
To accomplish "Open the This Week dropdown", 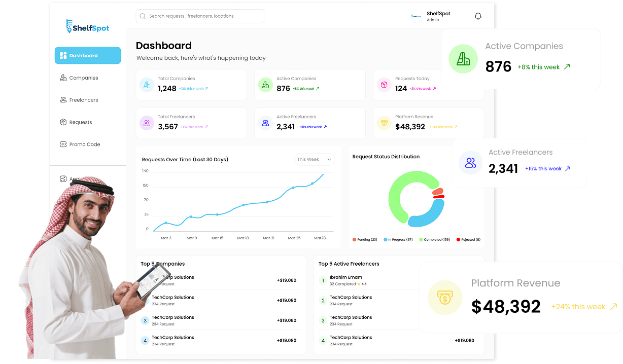I will coord(315,159).
